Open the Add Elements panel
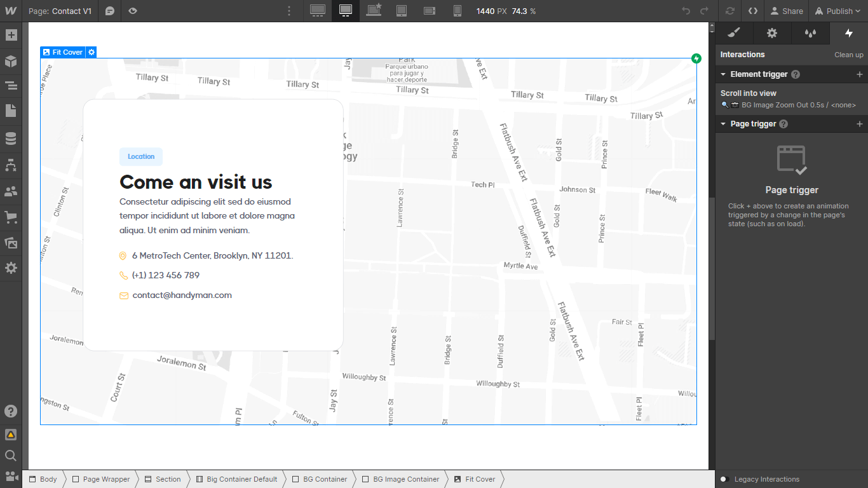Screen dimensions: 868x488 [11, 34]
